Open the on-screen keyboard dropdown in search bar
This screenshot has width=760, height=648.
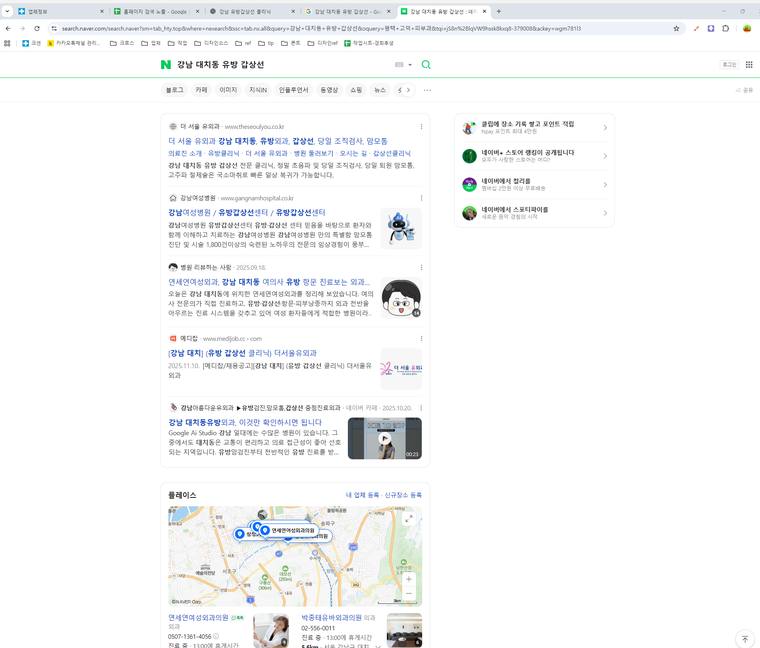click(x=403, y=64)
